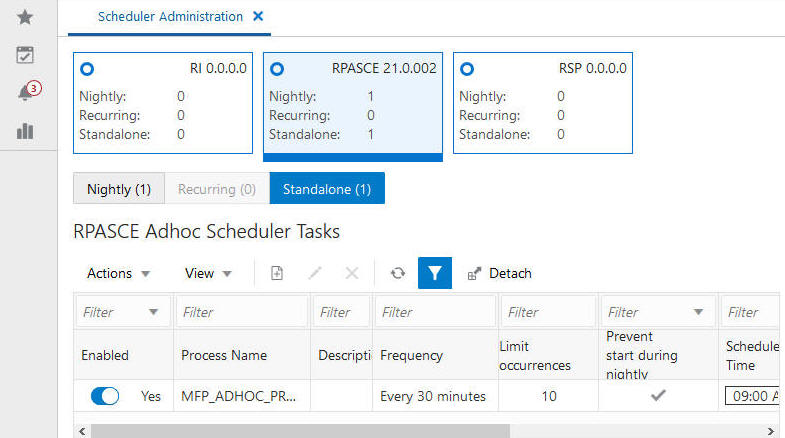Click the RPASCE card Nightly count
This screenshot has height=438, width=785.
pyautogui.click(x=370, y=96)
